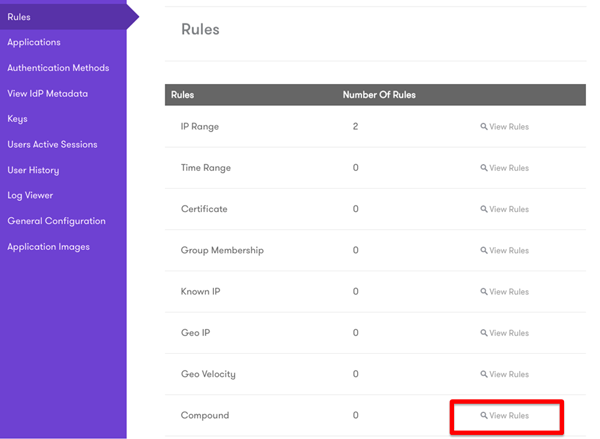Click View Rules for Time Range

point(505,168)
